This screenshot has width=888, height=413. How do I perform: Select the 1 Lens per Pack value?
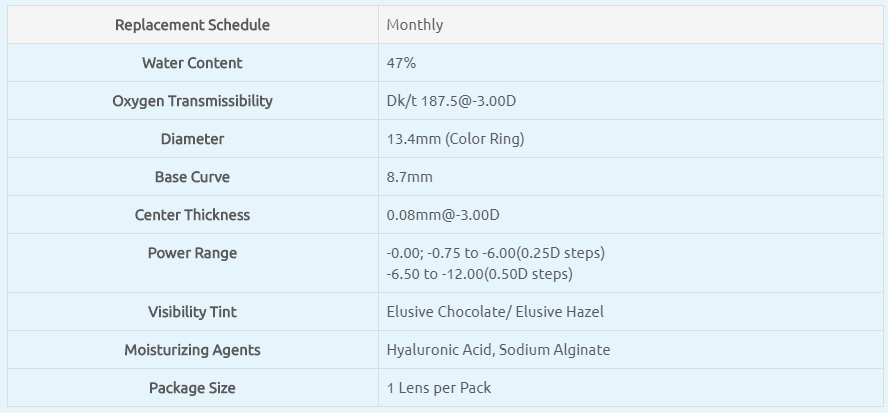(x=439, y=388)
